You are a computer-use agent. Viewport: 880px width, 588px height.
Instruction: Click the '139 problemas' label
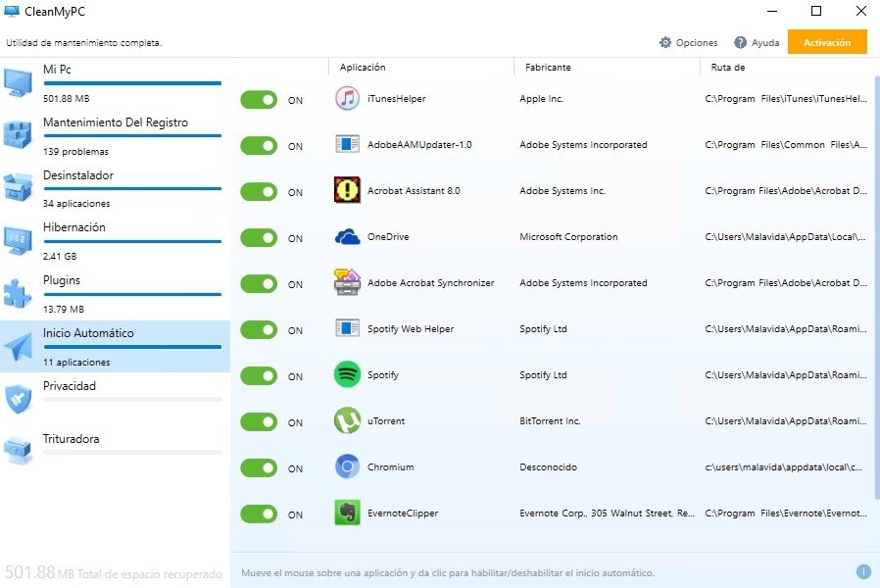(x=75, y=152)
